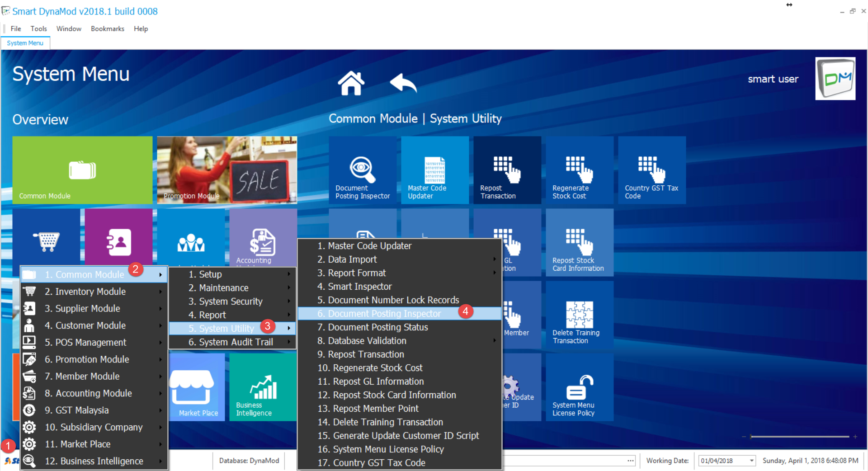The image size is (868, 471).
Task: Choose 6. Document Posting Inspector
Action: [400, 314]
